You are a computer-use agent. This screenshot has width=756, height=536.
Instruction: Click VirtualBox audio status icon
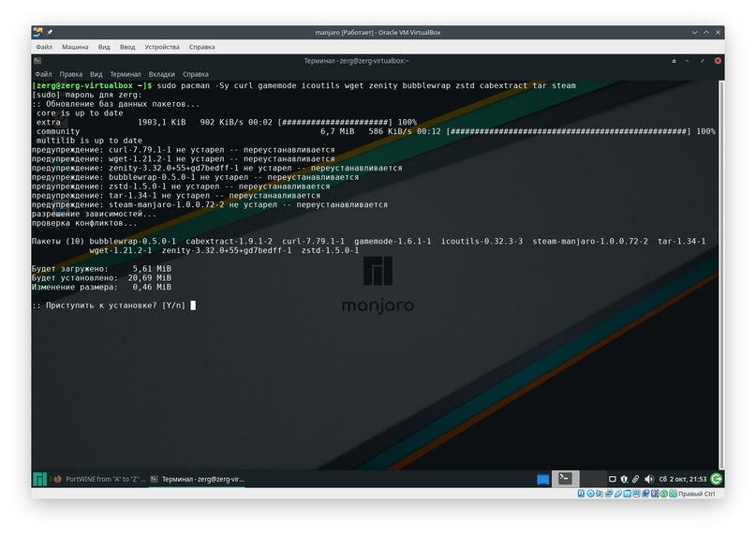[x=600, y=494]
